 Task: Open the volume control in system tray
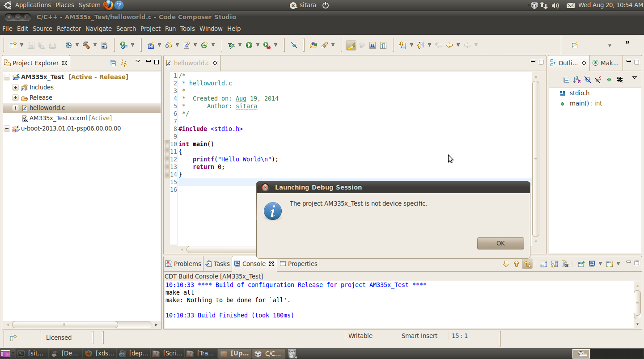point(555,5)
